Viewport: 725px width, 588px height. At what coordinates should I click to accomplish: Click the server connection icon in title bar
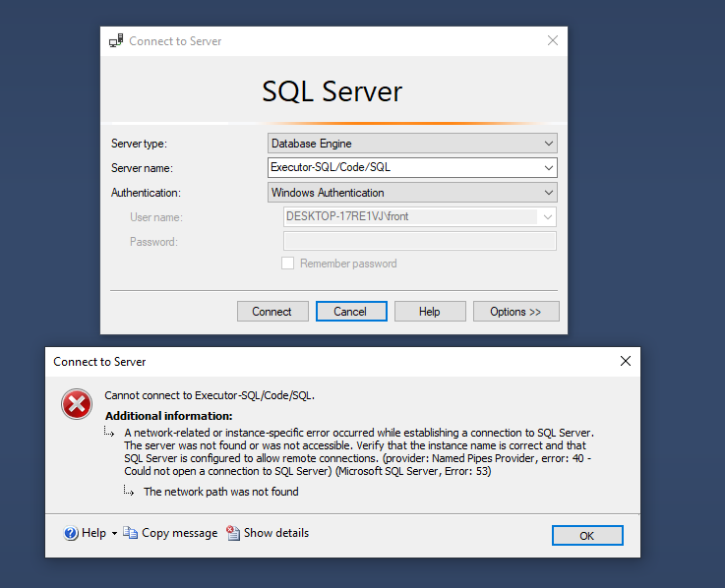[x=116, y=40]
